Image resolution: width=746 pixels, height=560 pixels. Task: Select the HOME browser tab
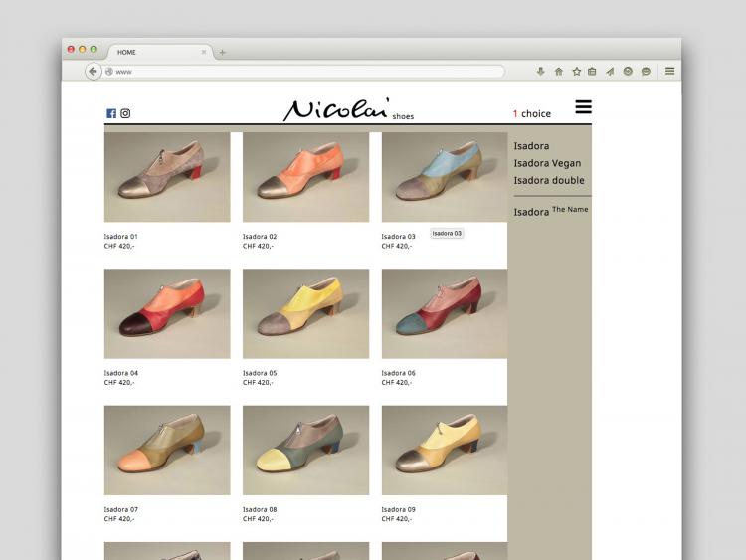[159, 52]
